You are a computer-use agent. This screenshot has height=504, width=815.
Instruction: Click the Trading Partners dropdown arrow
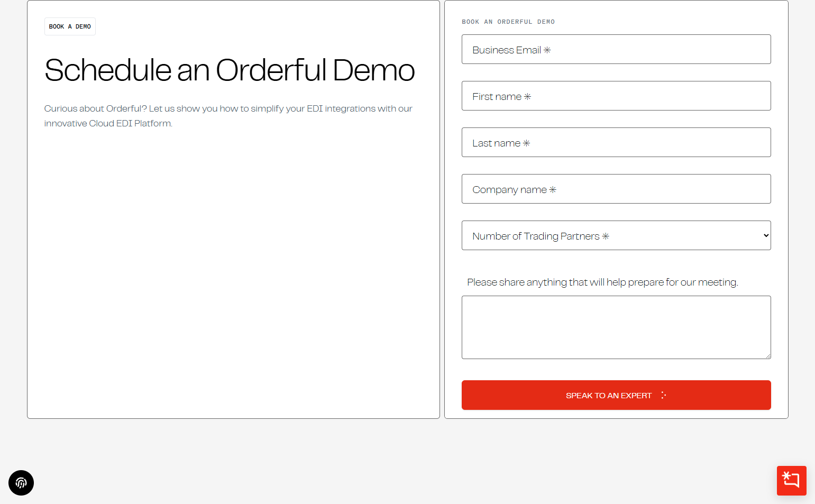tap(766, 235)
